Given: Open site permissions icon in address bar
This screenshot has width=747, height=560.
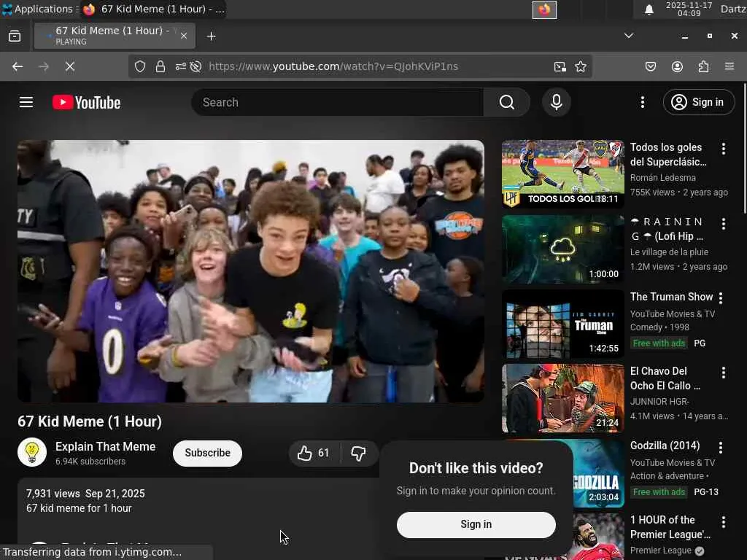Looking at the screenshot, I should (x=181, y=66).
